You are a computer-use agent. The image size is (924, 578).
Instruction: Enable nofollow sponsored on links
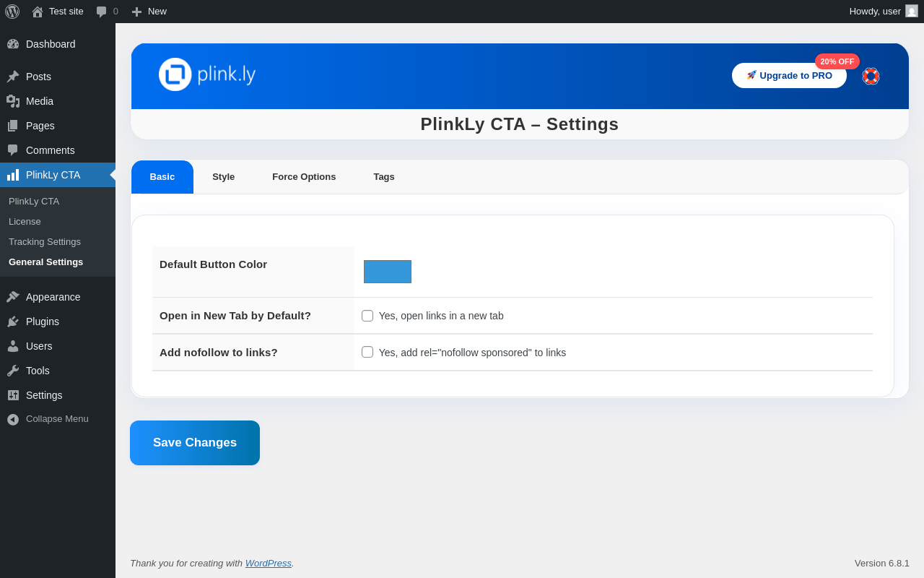(367, 352)
